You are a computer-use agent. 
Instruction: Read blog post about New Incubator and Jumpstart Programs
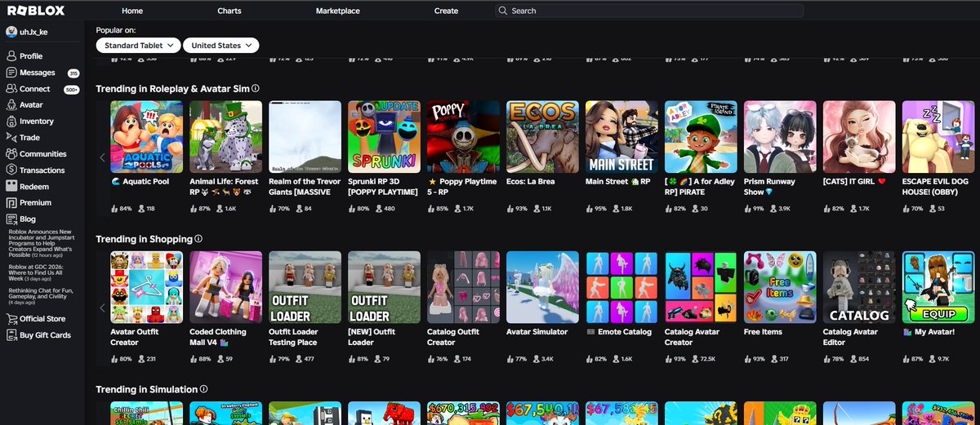(x=43, y=245)
